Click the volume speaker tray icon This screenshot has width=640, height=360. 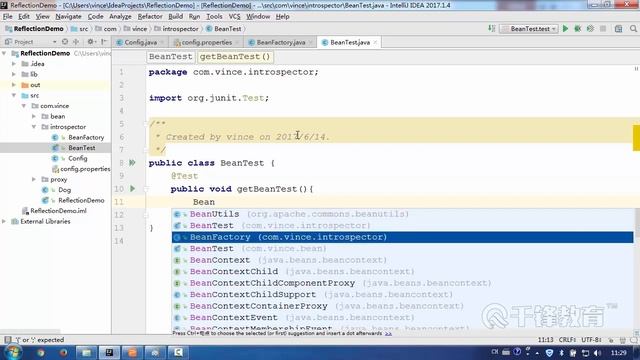(x=598, y=353)
